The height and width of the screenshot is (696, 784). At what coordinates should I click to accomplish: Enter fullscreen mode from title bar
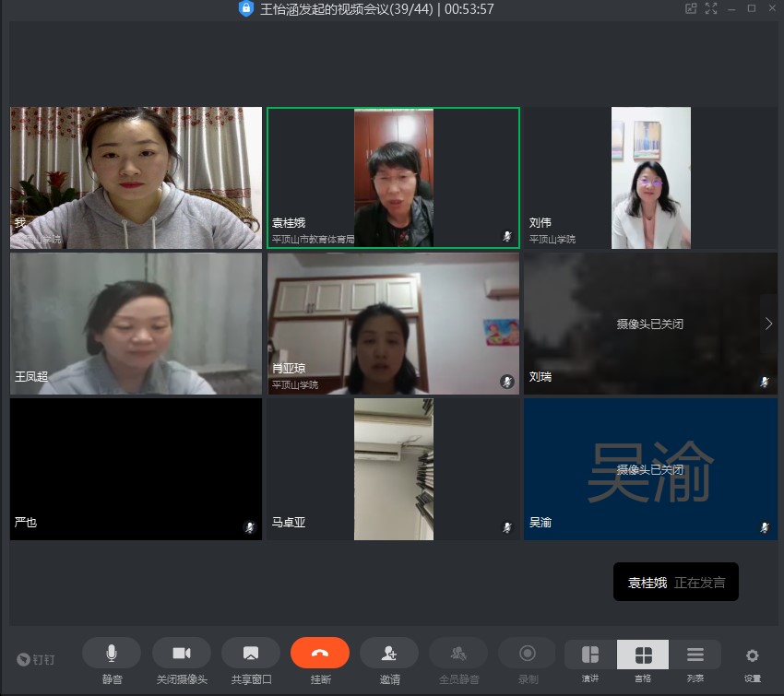pos(711,8)
